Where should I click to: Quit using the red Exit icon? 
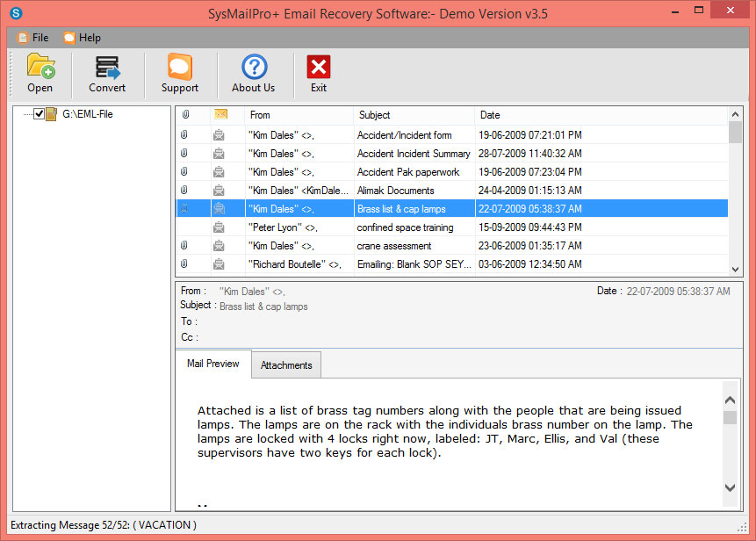(x=318, y=73)
